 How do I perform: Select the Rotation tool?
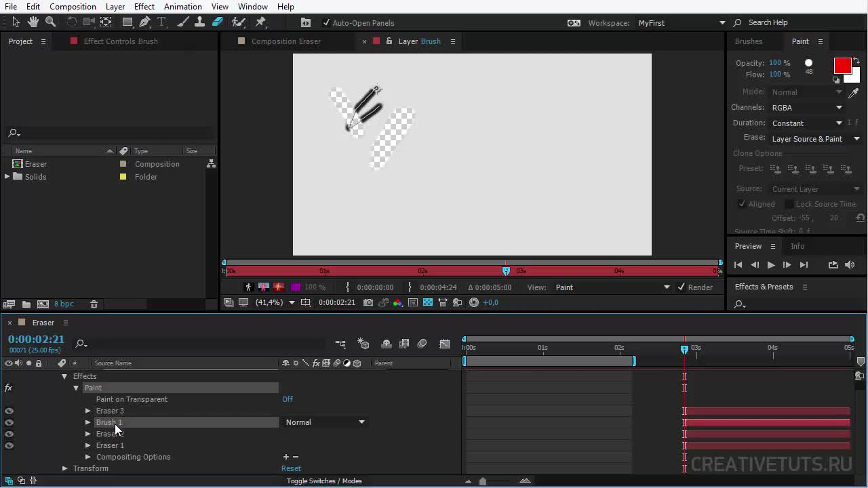(71, 22)
